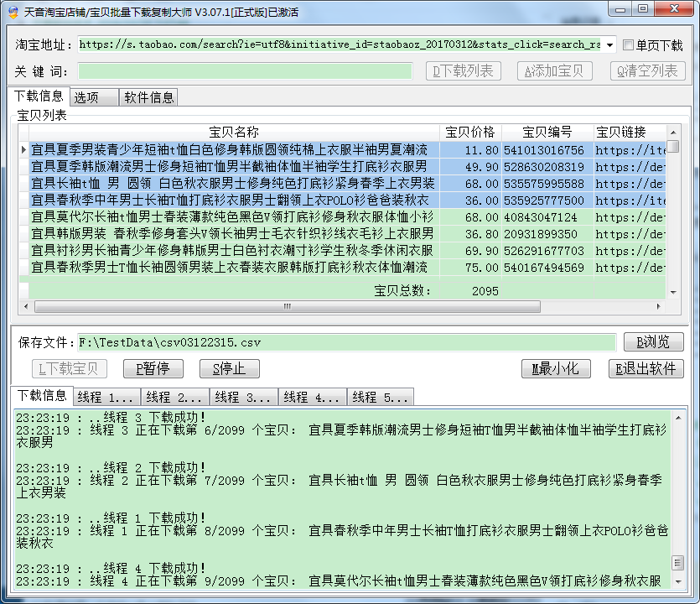Click the 保存文件 path field

347,342
